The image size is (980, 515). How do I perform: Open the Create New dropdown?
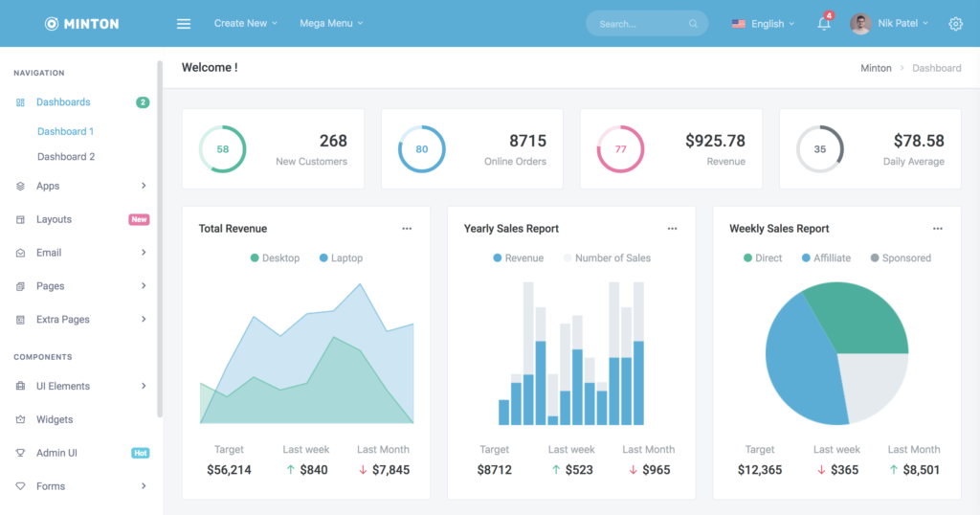click(x=245, y=23)
